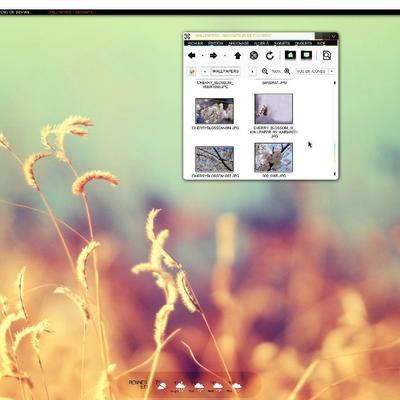Toggle the location edit pencil button
The width and height of the screenshot is (400, 400).
(x=192, y=71)
